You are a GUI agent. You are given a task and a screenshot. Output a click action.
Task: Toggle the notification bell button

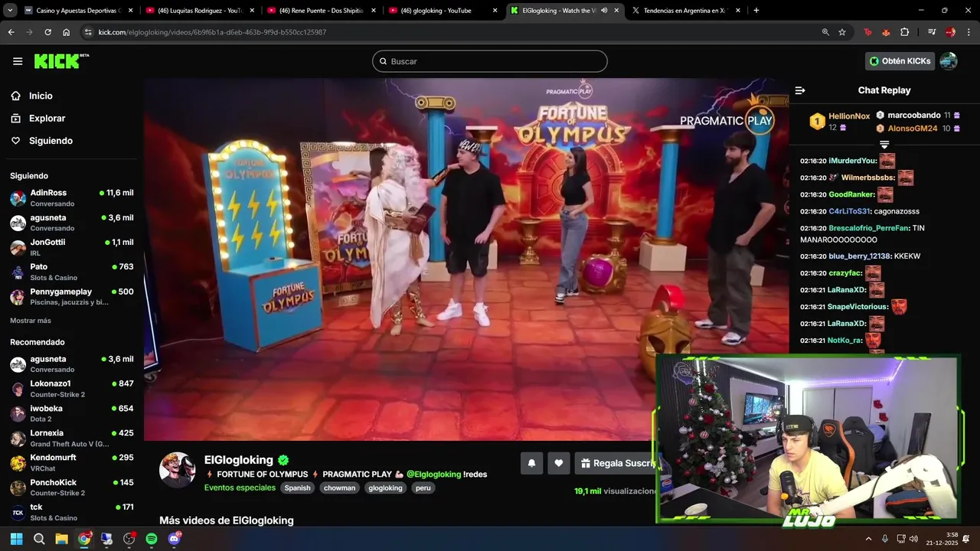(x=531, y=463)
